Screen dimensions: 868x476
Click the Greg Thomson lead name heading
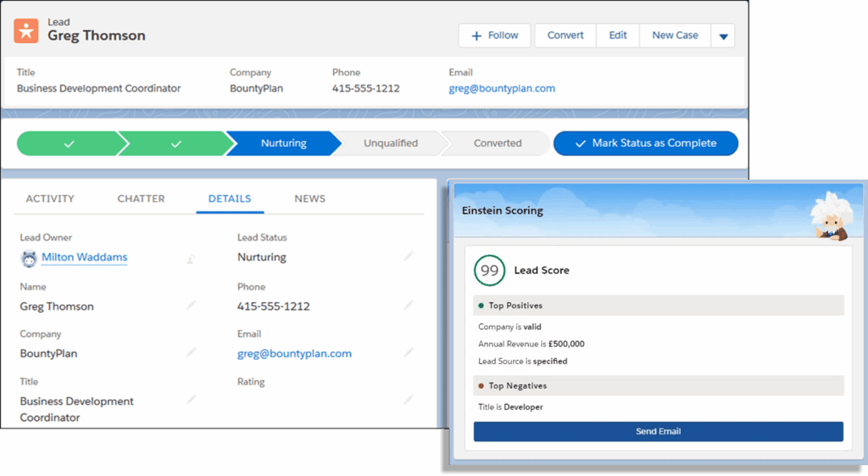coord(97,36)
